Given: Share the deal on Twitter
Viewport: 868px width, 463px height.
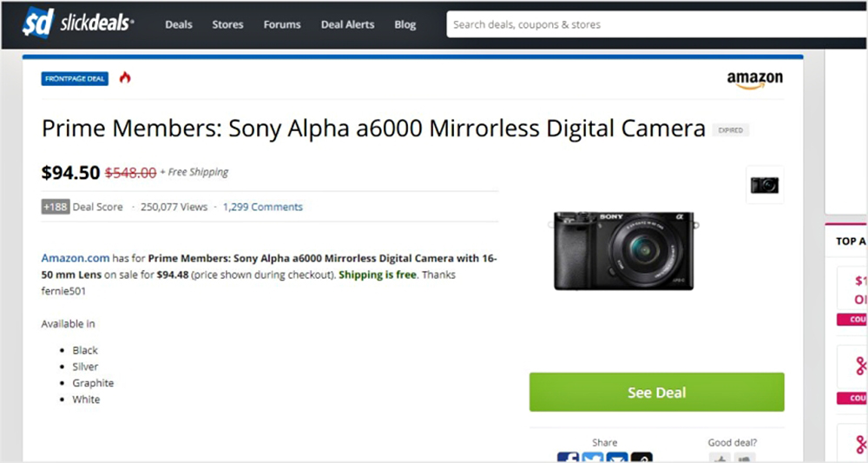Looking at the screenshot, I should tap(592, 458).
